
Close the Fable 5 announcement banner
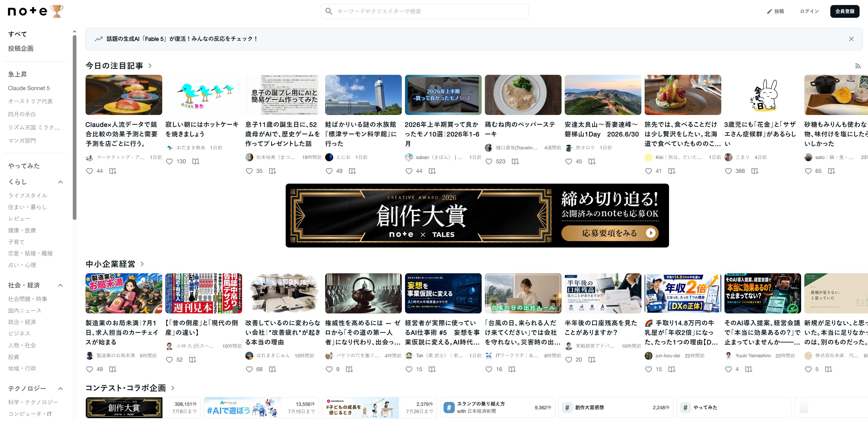coord(851,39)
